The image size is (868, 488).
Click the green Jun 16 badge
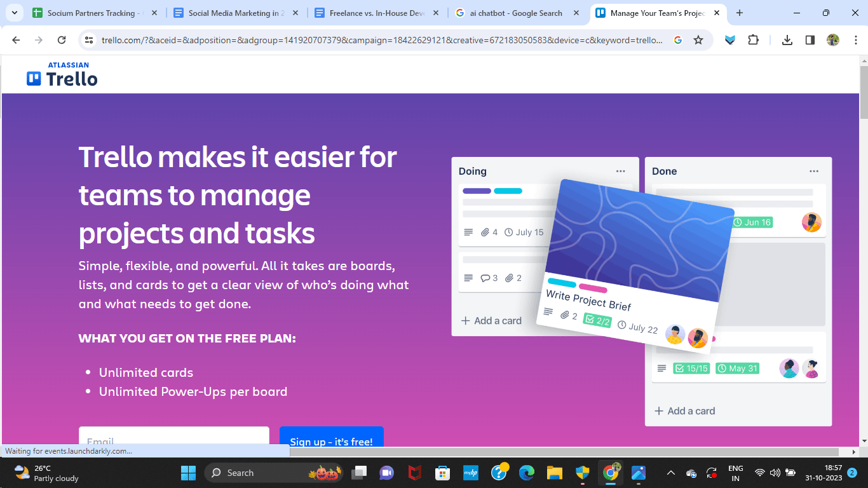(752, 222)
